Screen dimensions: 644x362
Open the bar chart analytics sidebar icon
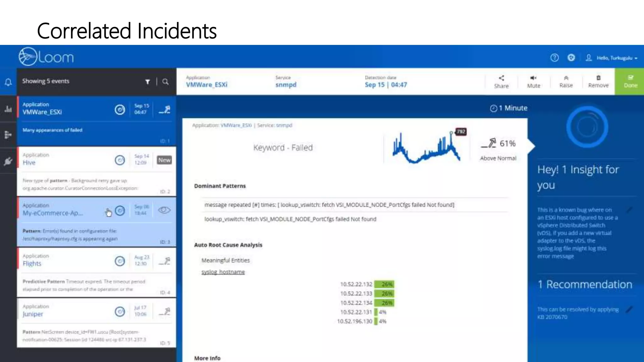(8, 109)
